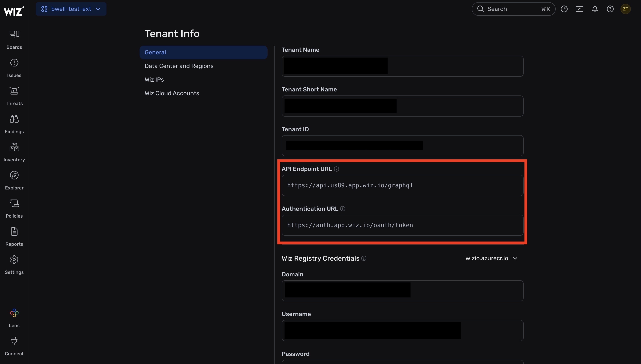Expand the bwell-test-ext project selector
The width and height of the screenshot is (641, 364).
tap(71, 9)
